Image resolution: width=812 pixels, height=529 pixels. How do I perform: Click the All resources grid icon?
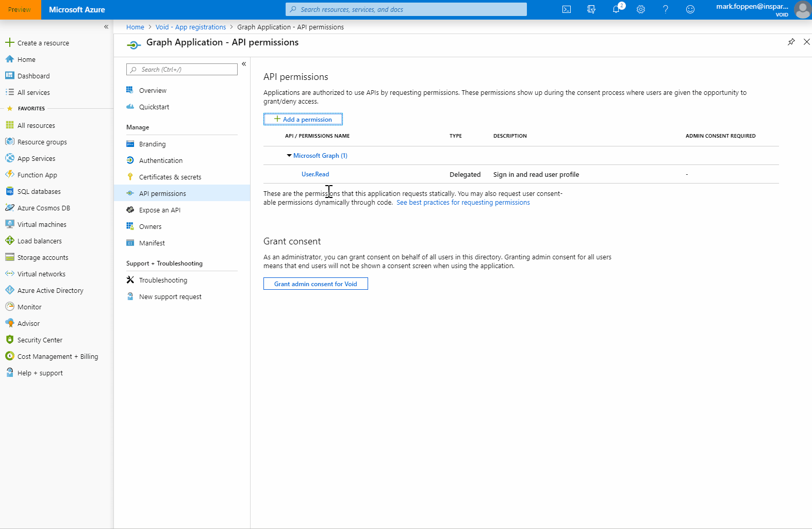9,125
